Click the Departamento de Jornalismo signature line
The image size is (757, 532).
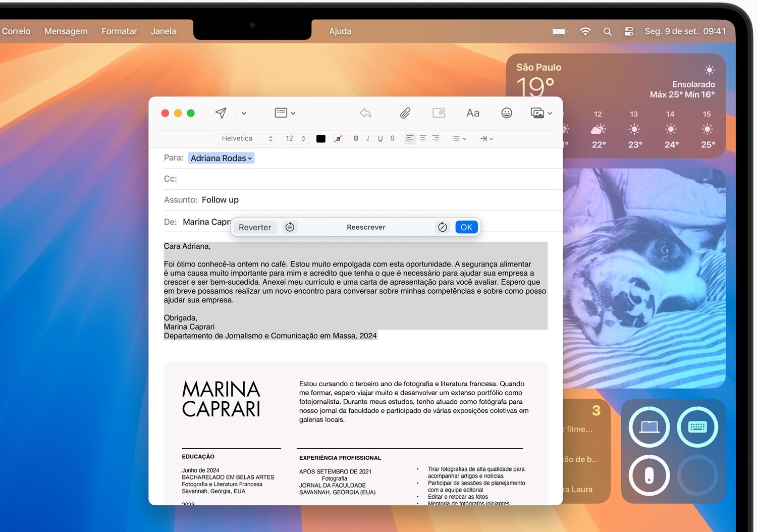click(270, 336)
